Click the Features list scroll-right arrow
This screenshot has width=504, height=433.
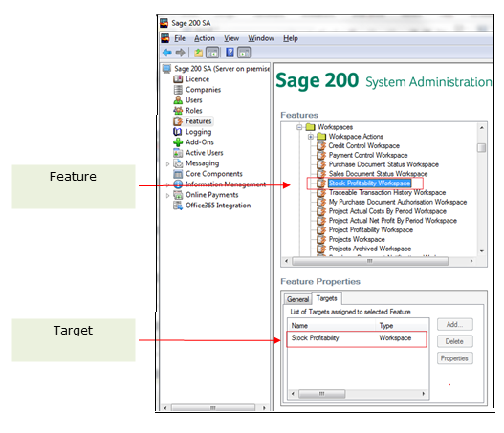tap(471, 261)
